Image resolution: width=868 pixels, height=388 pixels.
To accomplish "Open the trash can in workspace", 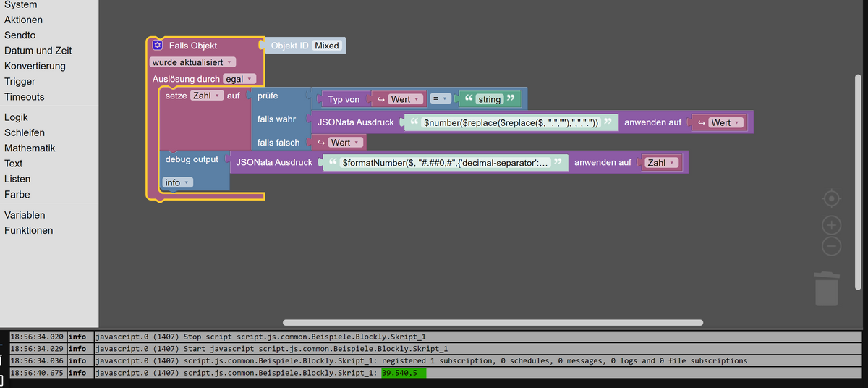I will (x=827, y=288).
